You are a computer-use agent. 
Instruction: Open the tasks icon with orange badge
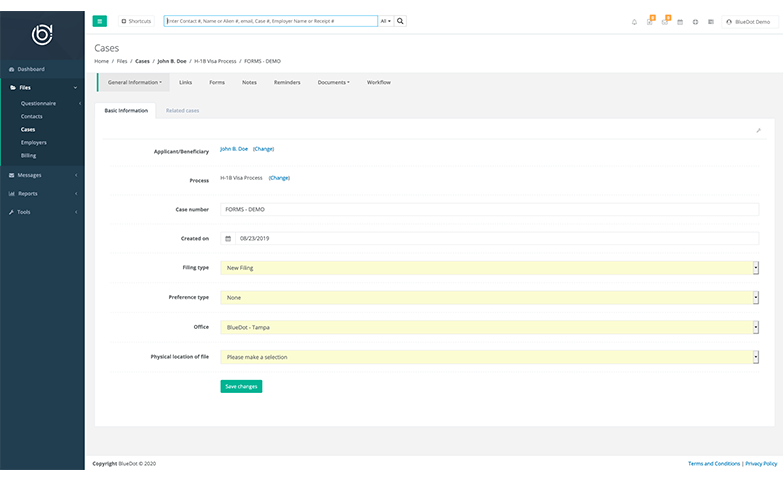pos(650,21)
